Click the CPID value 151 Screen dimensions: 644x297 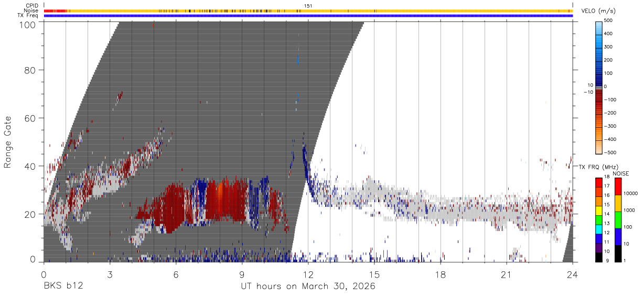click(308, 6)
